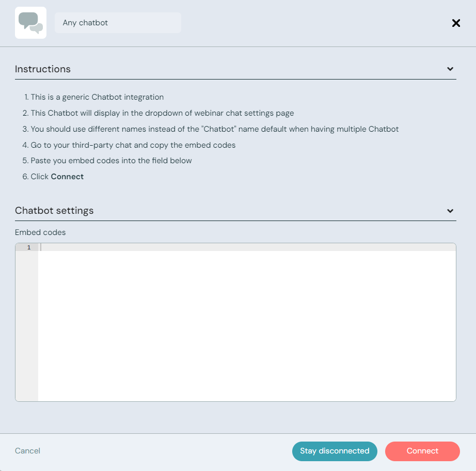Click the generic Chatbot integration instruction
This screenshot has height=471, width=476.
[x=97, y=97]
